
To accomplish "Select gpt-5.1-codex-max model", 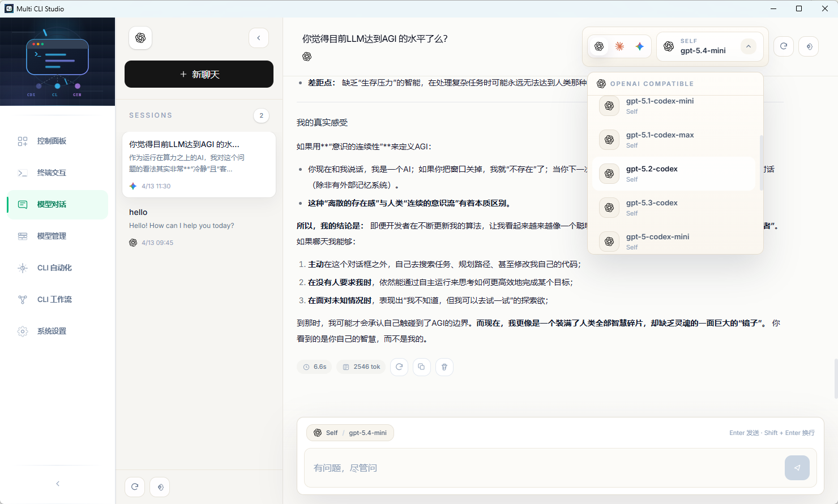I will [674, 140].
